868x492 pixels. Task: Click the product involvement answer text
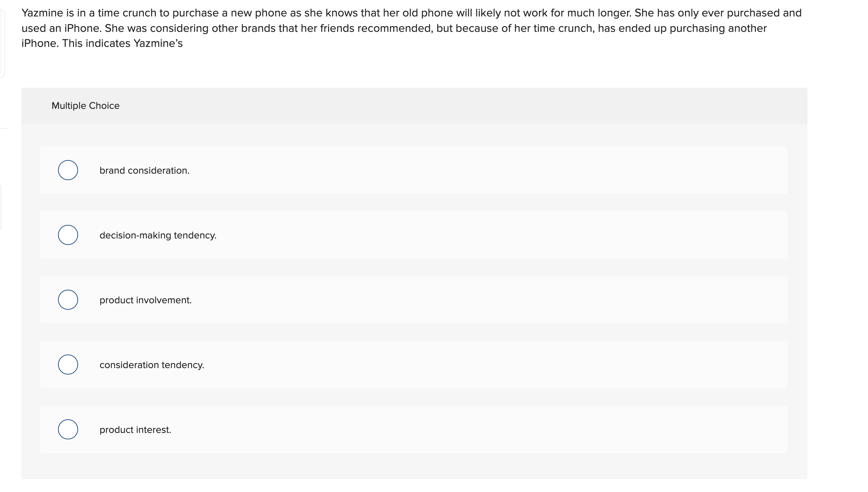pyautogui.click(x=145, y=300)
